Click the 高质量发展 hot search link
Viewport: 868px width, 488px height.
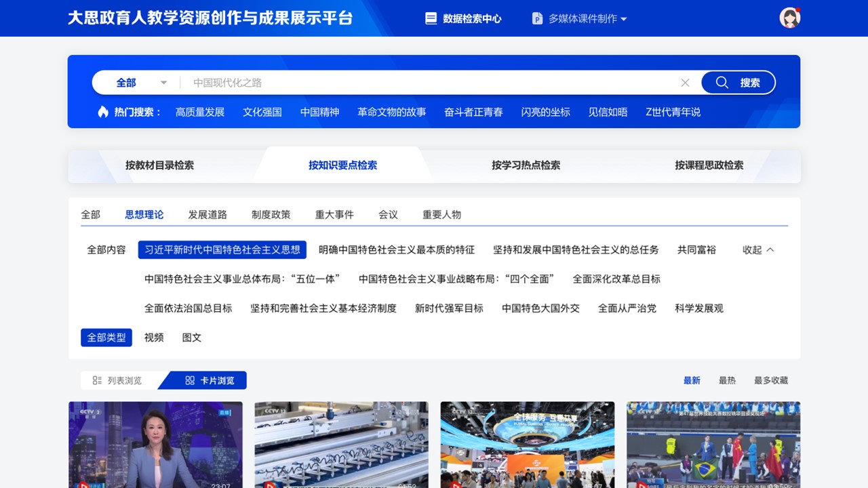200,112
